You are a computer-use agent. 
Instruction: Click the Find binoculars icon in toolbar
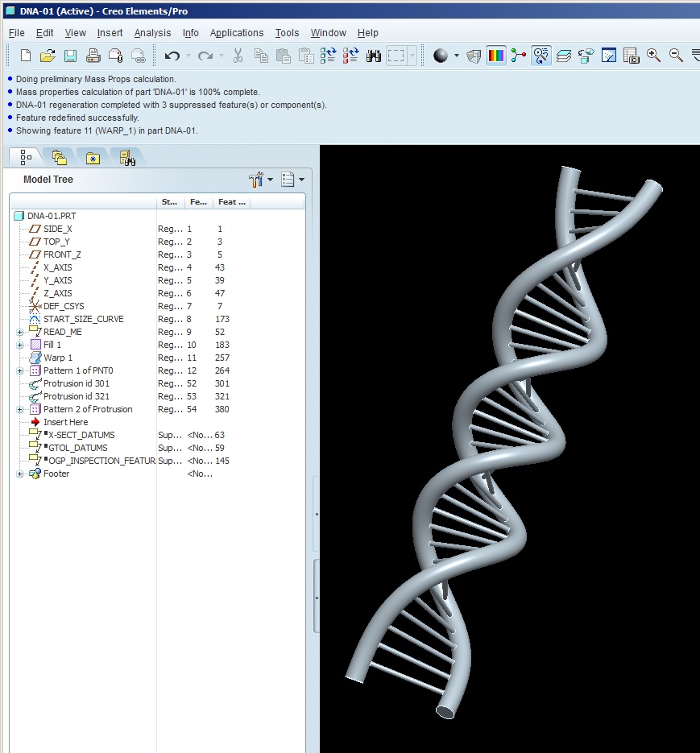372,56
